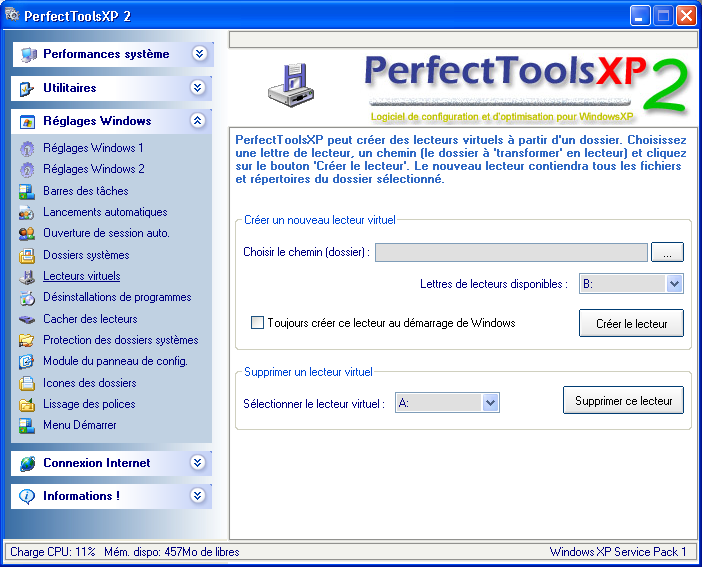This screenshot has height=567, width=702.
Task: Click the Lissage des polices icon
Action: pyautogui.click(x=27, y=404)
